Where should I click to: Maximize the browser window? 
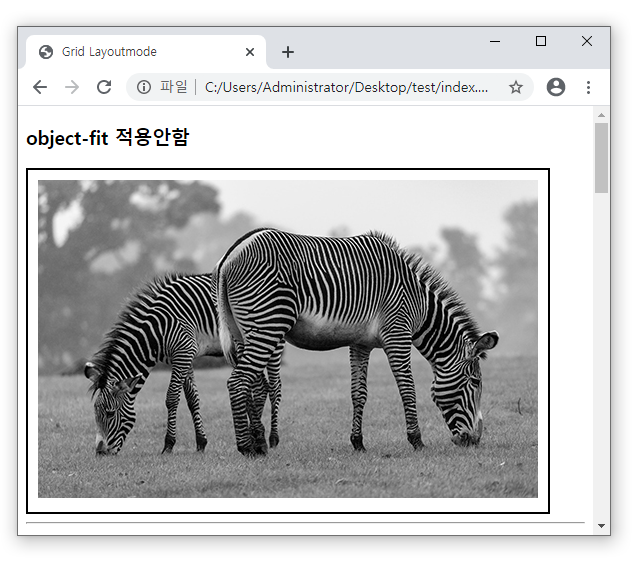[x=541, y=41]
